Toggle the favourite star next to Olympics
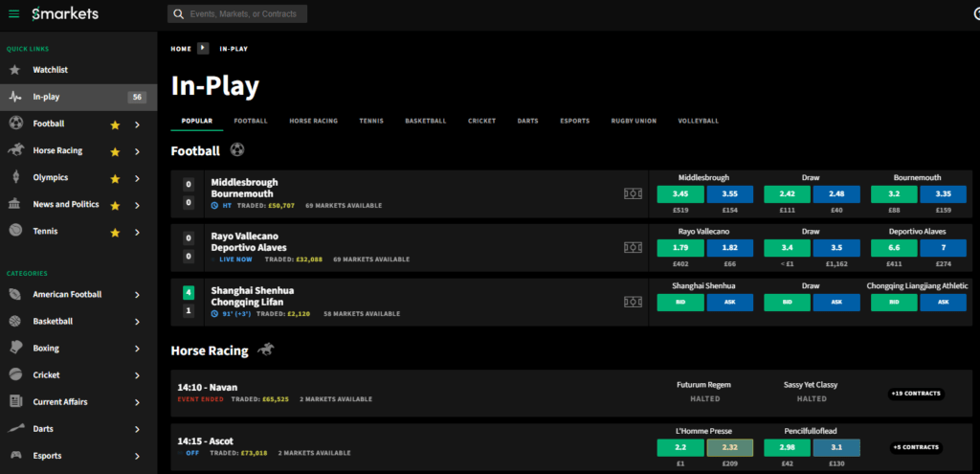This screenshot has height=474, width=980. pos(115,178)
